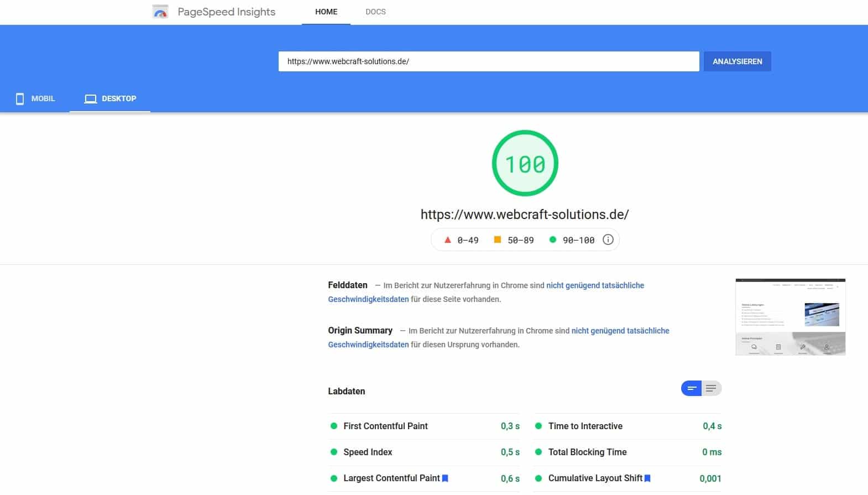Click the 0,5 s value
The width and height of the screenshot is (868, 495).
point(510,452)
